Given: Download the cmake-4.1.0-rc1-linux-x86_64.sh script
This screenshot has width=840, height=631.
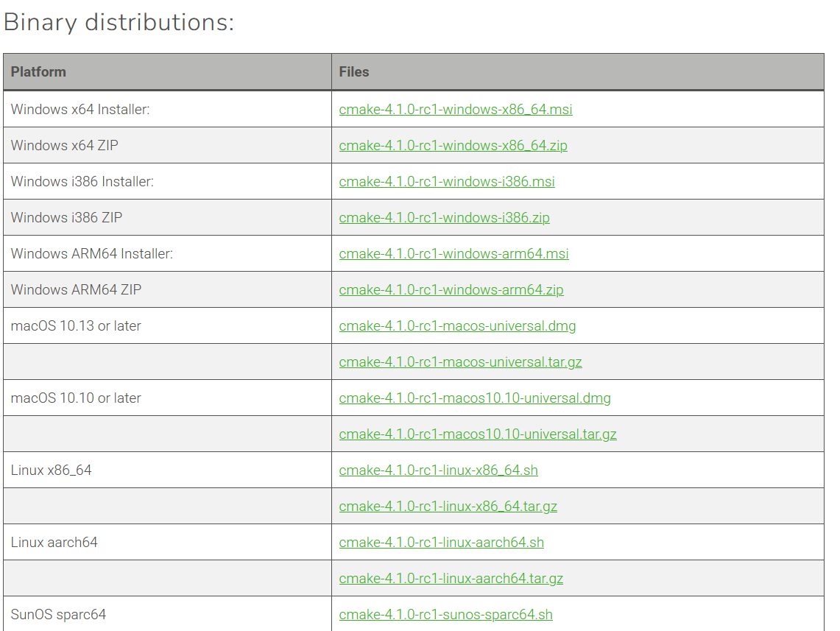Looking at the screenshot, I should (438, 470).
